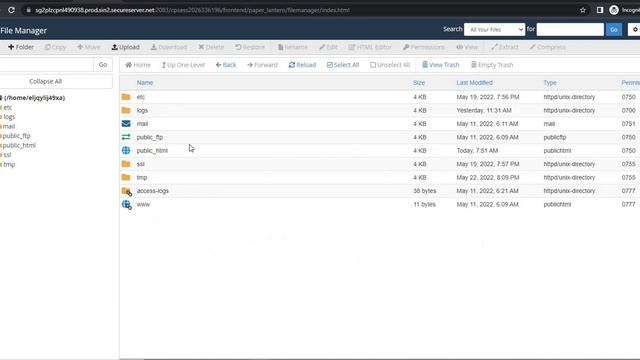640x360 pixels.
Task: Open the Upload dialog
Action: 126,47
